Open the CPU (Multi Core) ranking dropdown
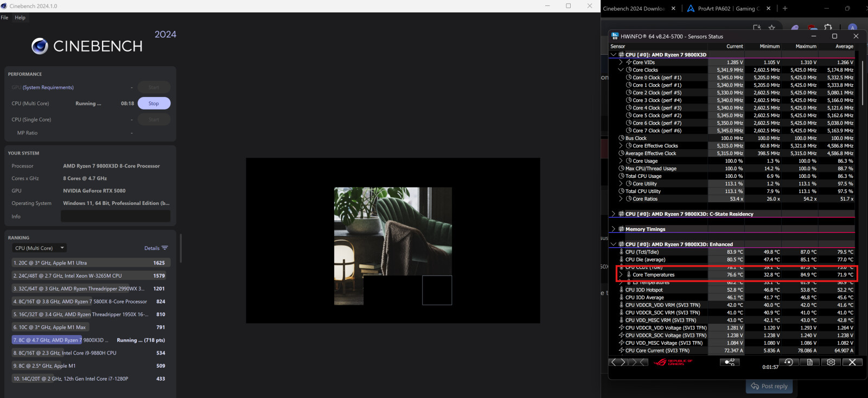Screen dimensions: 868x398 point(39,248)
